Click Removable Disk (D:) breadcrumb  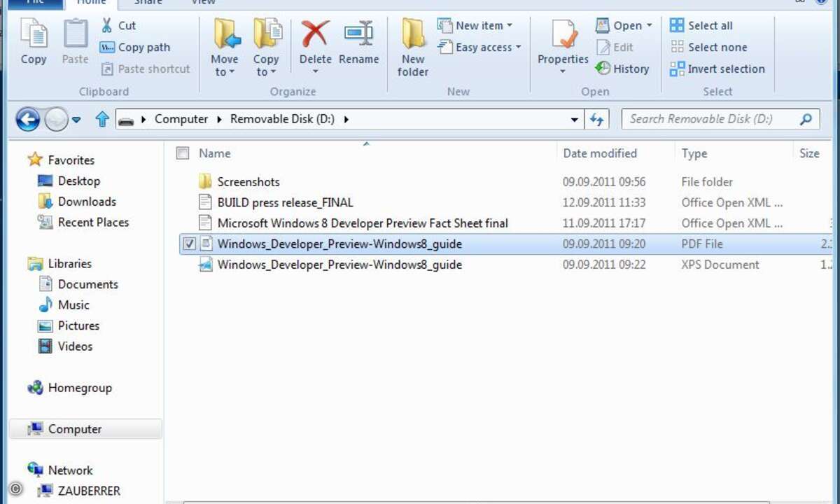tap(282, 119)
